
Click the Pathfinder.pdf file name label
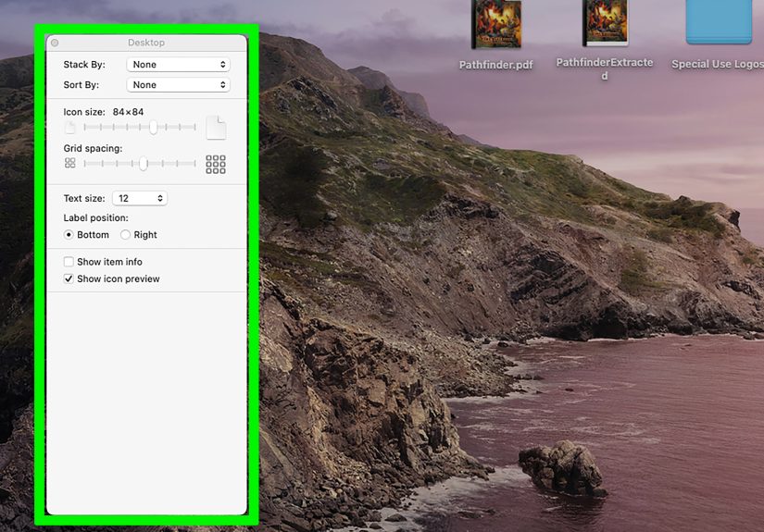click(x=496, y=65)
